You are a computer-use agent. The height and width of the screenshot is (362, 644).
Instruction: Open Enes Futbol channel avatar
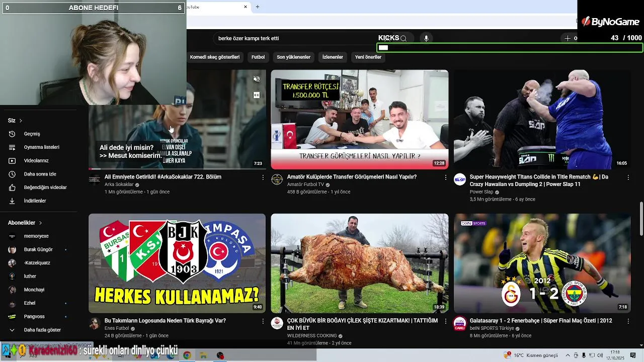(x=95, y=323)
